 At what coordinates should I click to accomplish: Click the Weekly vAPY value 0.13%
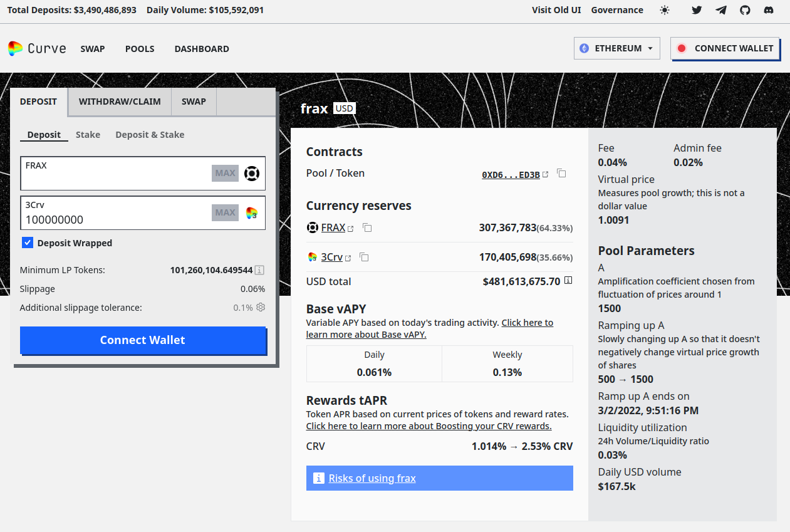(507, 372)
